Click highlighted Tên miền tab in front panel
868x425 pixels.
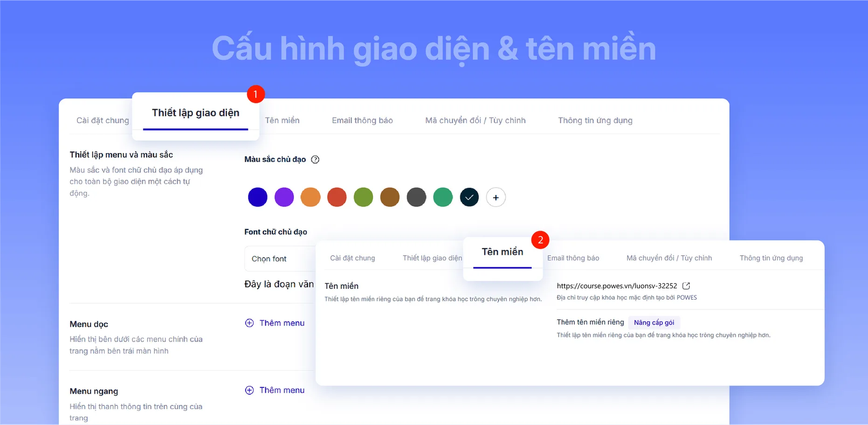click(503, 252)
